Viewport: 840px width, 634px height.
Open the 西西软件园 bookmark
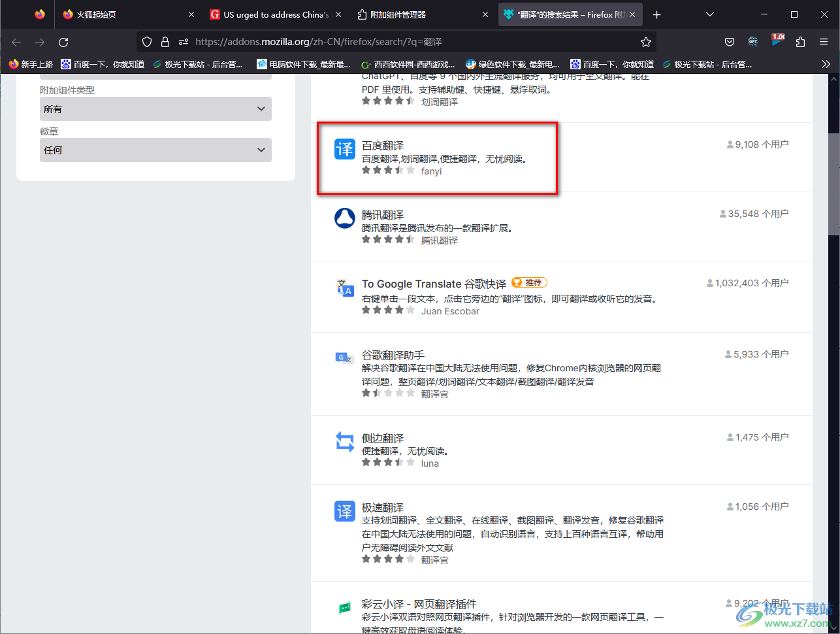408,64
